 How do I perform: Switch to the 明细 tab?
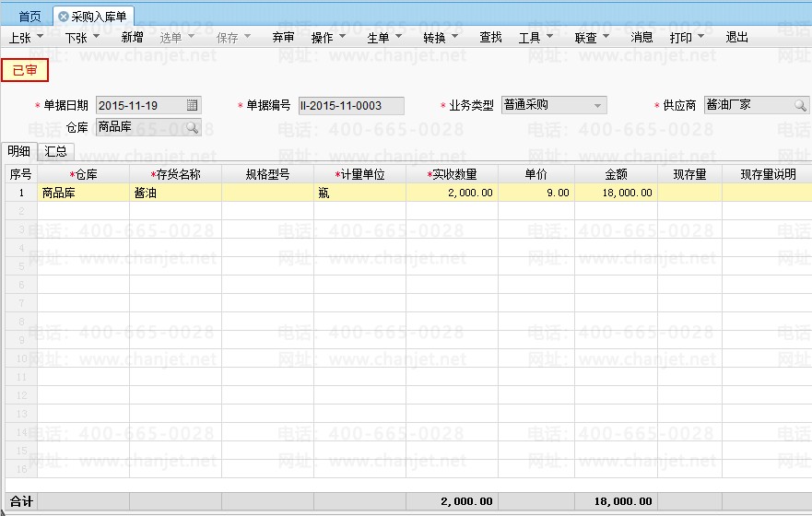[18, 151]
